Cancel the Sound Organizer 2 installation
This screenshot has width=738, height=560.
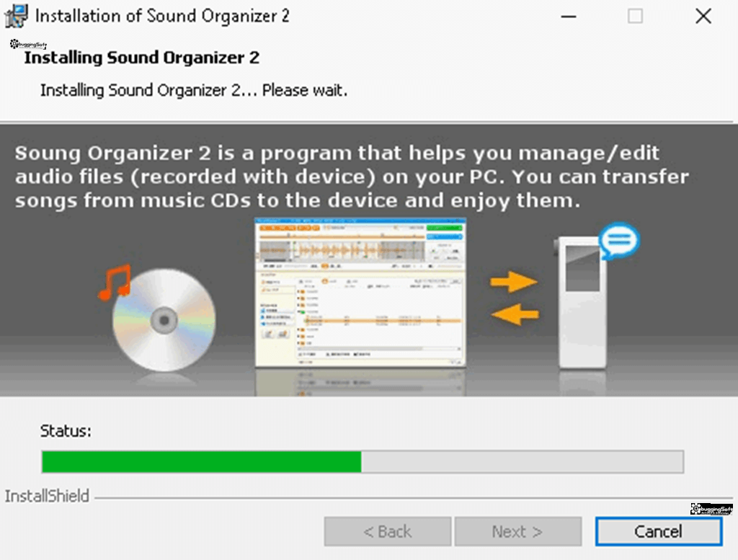tap(659, 531)
